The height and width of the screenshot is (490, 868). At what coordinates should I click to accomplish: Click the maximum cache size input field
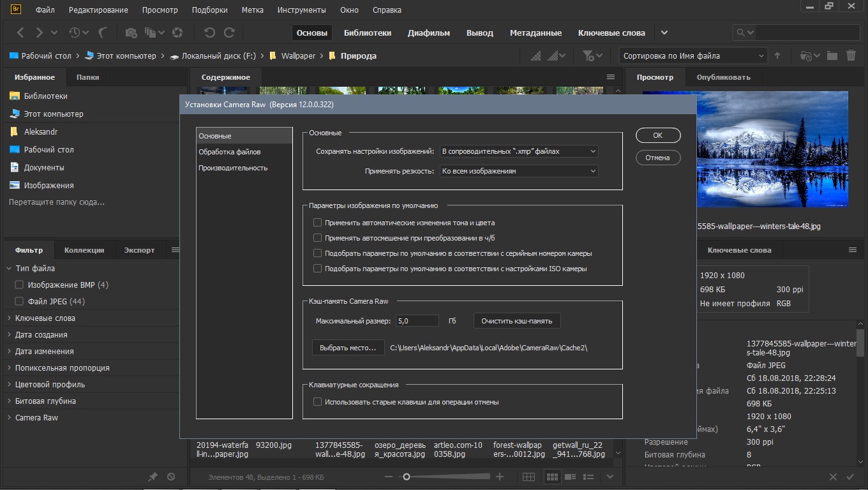pyautogui.click(x=417, y=321)
